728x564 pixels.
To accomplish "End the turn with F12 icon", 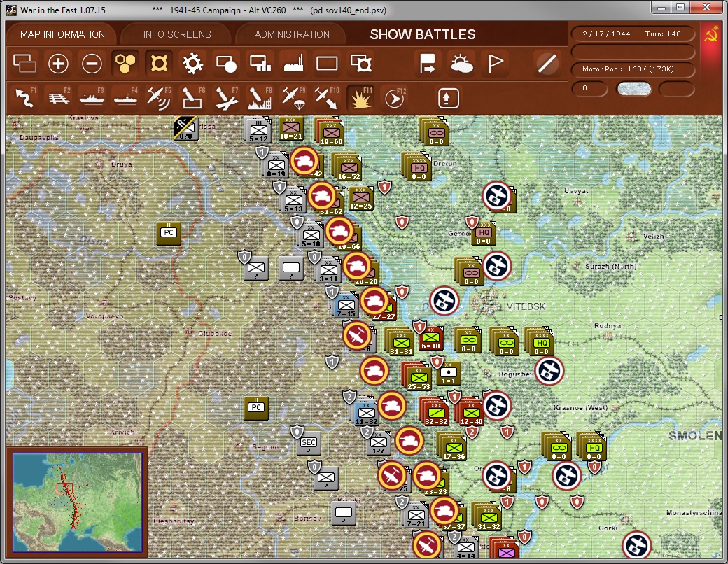I will coord(395,97).
